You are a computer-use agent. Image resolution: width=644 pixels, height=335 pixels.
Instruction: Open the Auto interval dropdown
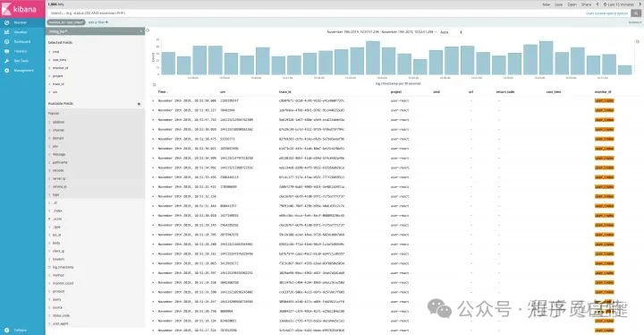pos(451,32)
